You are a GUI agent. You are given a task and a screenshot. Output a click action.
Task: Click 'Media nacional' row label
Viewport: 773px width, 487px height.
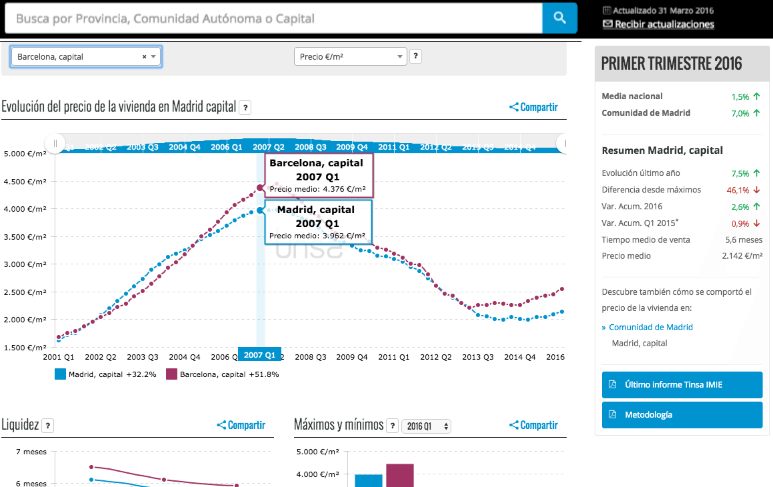coord(632,96)
